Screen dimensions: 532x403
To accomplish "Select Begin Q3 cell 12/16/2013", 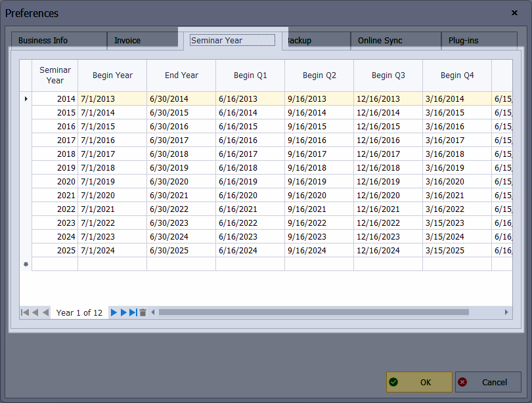I will (388, 98).
